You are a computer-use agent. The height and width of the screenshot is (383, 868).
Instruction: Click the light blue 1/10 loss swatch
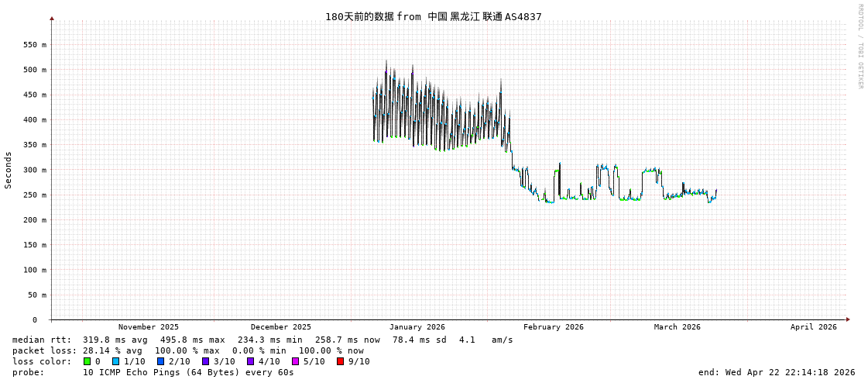pyautogui.click(x=115, y=361)
